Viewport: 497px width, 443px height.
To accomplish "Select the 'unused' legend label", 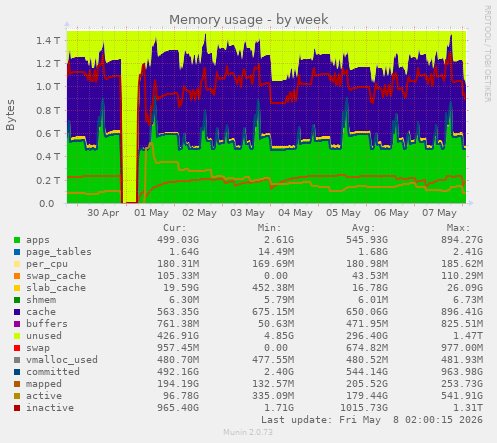I will (44, 336).
